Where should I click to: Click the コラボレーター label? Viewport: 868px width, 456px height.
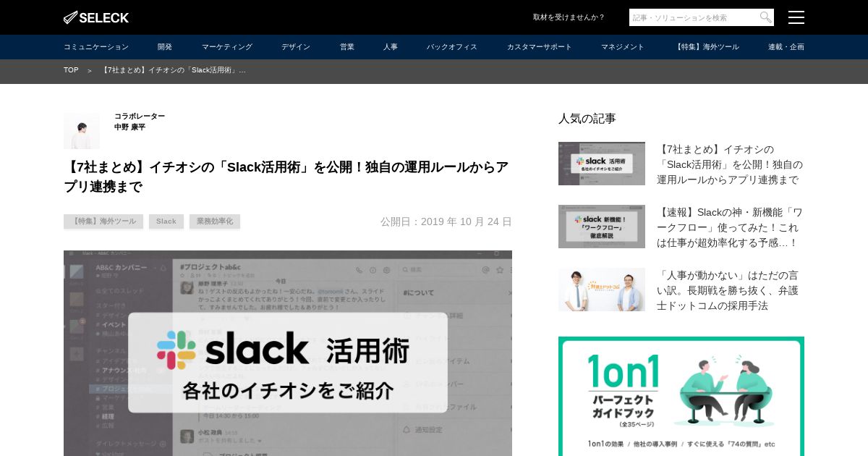[140, 116]
